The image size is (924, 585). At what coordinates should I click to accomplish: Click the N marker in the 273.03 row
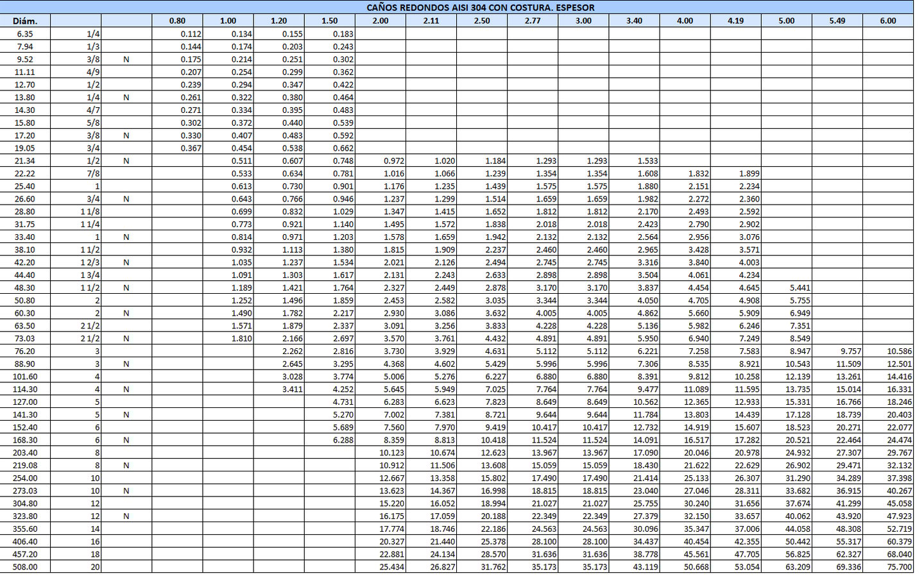(126, 491)
